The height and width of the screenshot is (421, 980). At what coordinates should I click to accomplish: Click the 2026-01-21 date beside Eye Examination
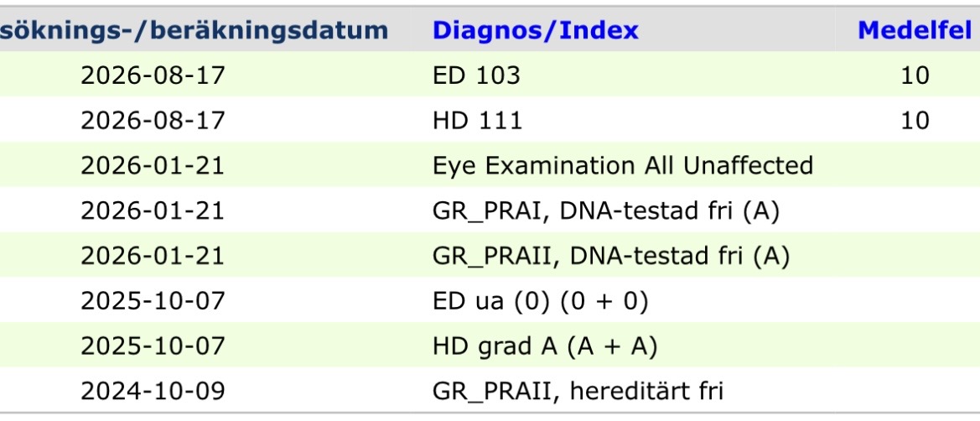point(153,165)
